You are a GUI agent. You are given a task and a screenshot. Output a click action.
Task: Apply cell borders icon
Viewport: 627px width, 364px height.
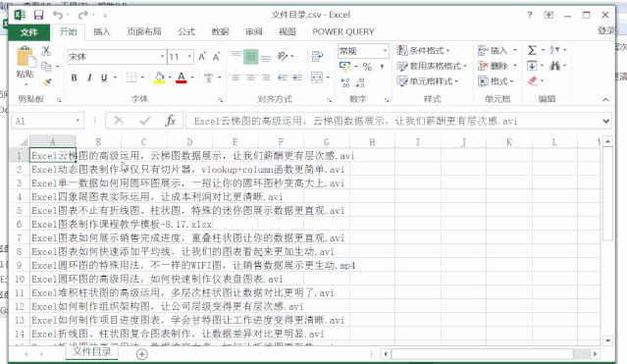pos(131,78)
